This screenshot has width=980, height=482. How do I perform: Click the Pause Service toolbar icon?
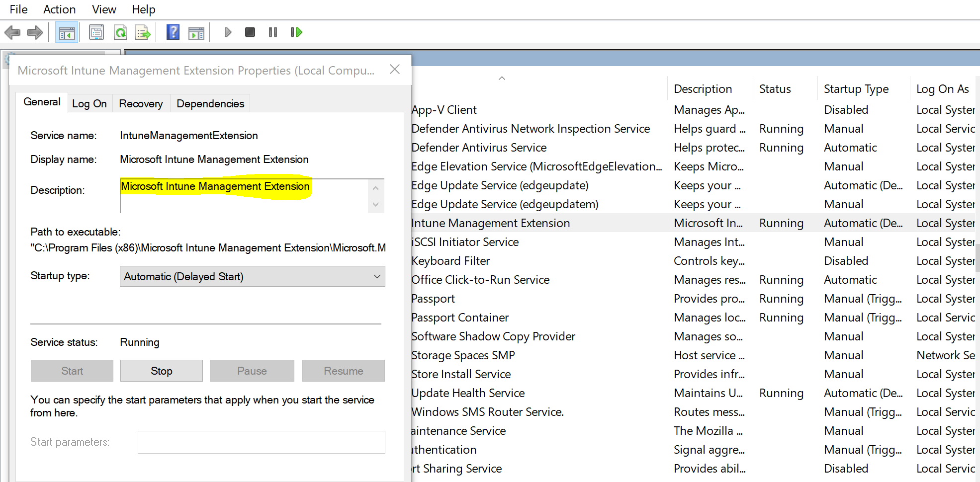[272, 32]
